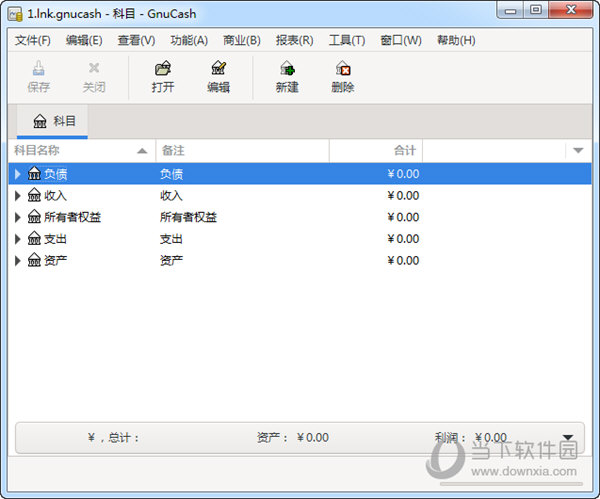Click the 资产: ¥0.00 summary text
Image resolution: width=600 pixels, height=499 pixels.
coord(293,437)
